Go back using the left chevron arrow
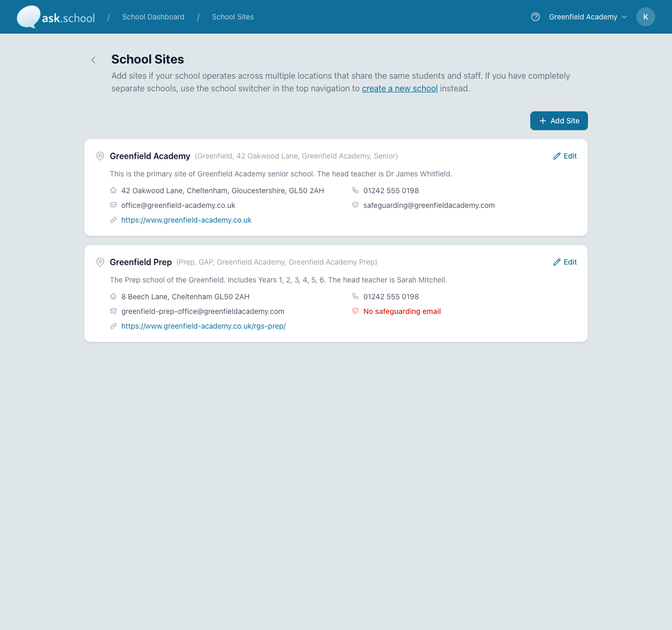 (x=93, y=60)
